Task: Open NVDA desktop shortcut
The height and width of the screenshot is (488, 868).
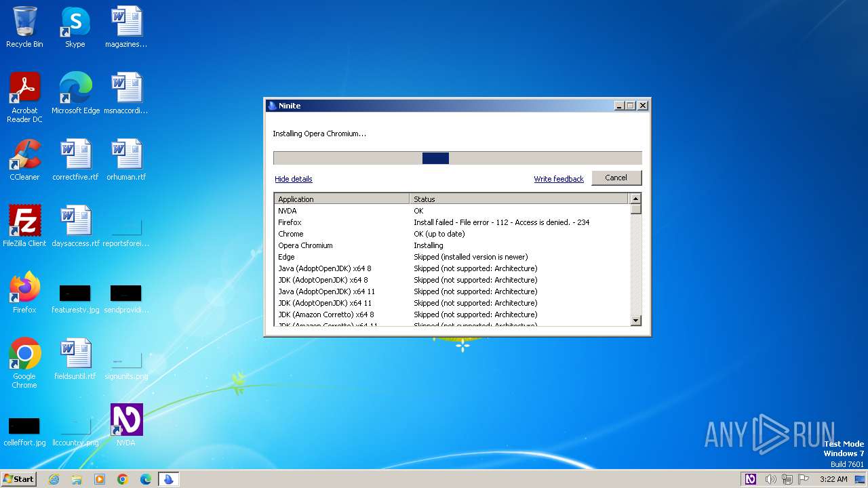Action: point(126,426)
